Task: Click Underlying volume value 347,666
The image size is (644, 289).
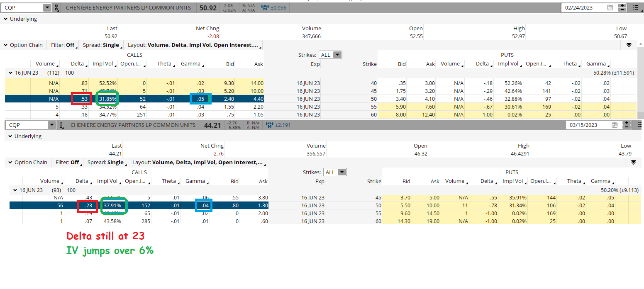Action: (312, 36)
